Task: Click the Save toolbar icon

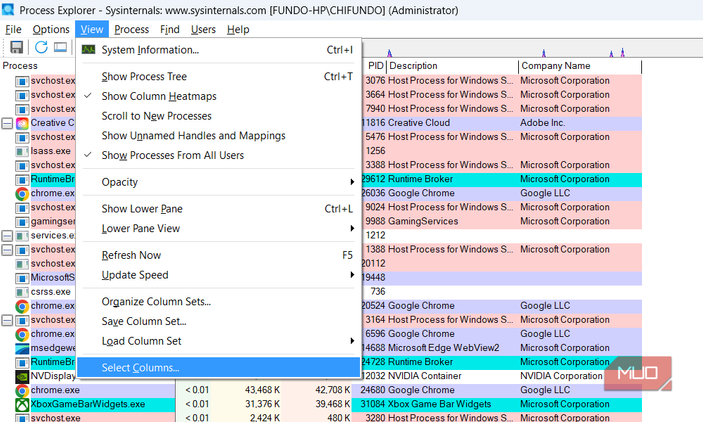Action: (17, 47)
